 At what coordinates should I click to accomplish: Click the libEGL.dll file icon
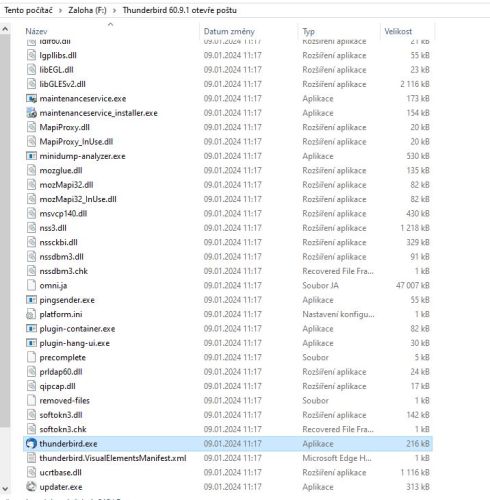click(x=31, y=69)
